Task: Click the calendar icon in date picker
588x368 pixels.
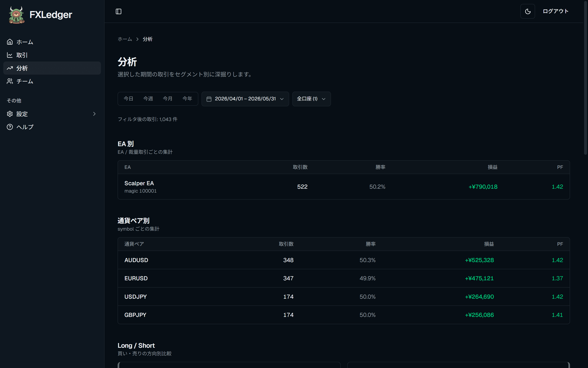Action: point(209,99)
